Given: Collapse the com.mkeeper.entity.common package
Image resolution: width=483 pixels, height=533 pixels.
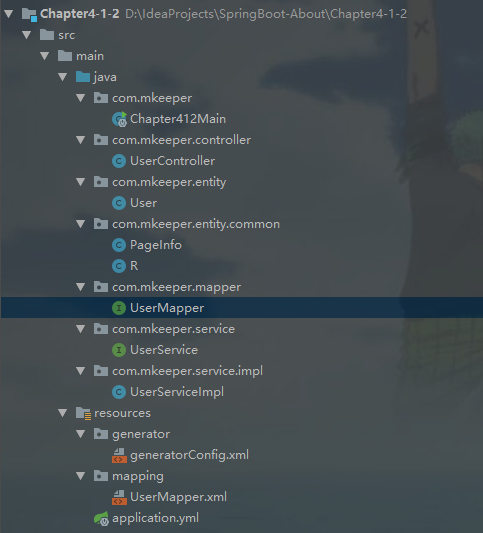Looking at the screenshot, I should click(x=81, y=224).
